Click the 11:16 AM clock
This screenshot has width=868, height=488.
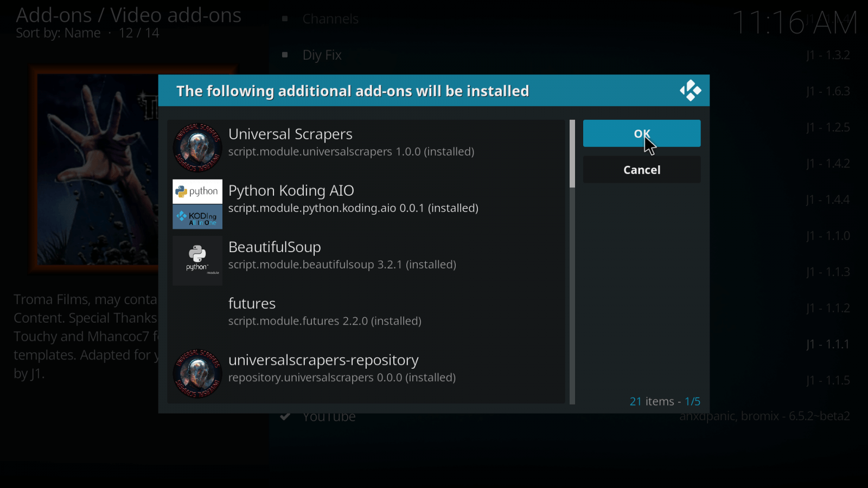pos(795,23)
